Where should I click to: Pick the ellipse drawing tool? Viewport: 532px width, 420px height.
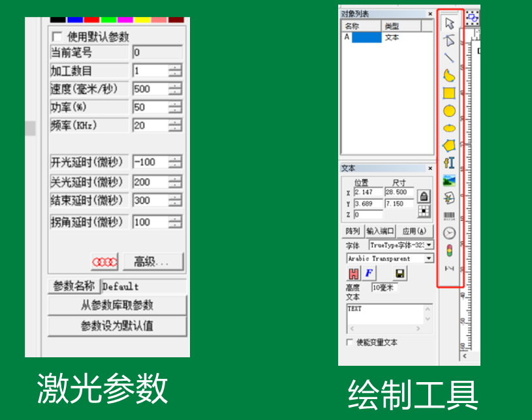(x=449, y=128)
